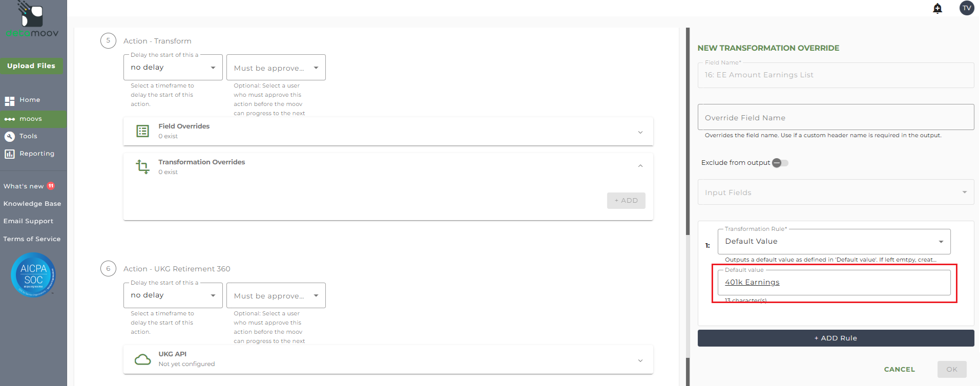
Task: Open the Input Fields dropdown
Action: point(836,192)
